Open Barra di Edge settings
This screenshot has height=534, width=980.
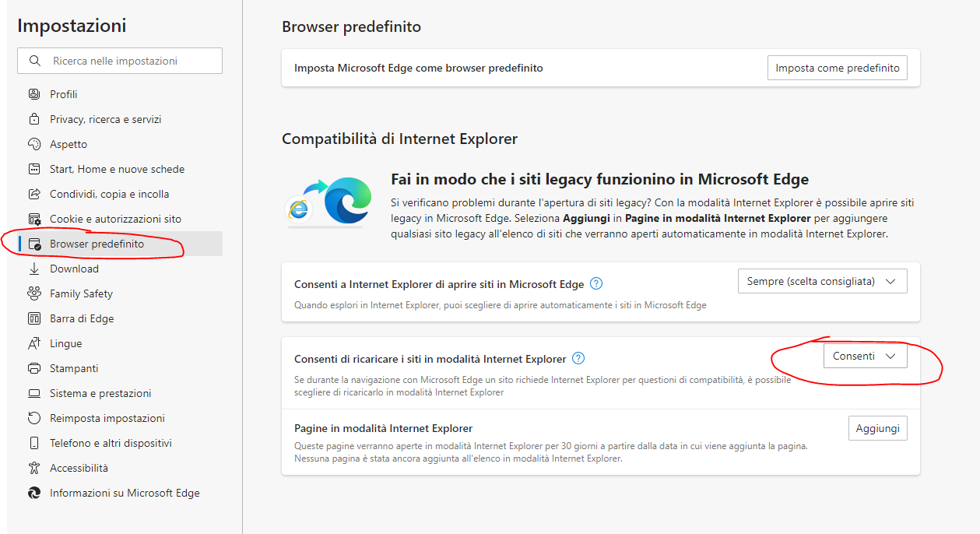(120, 318)
